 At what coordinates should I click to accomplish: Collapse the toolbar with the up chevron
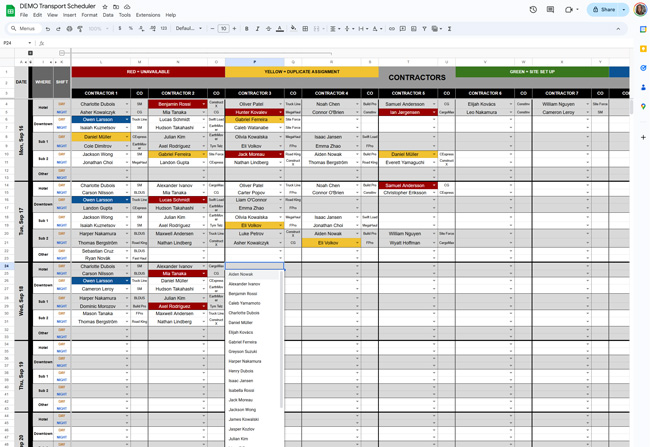coord(618,29)
